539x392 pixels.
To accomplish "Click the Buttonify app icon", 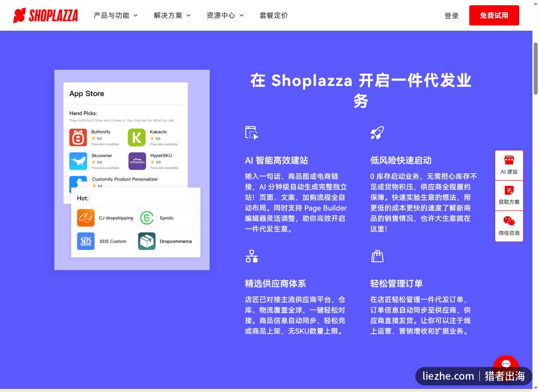I will (x=78, y=137).
